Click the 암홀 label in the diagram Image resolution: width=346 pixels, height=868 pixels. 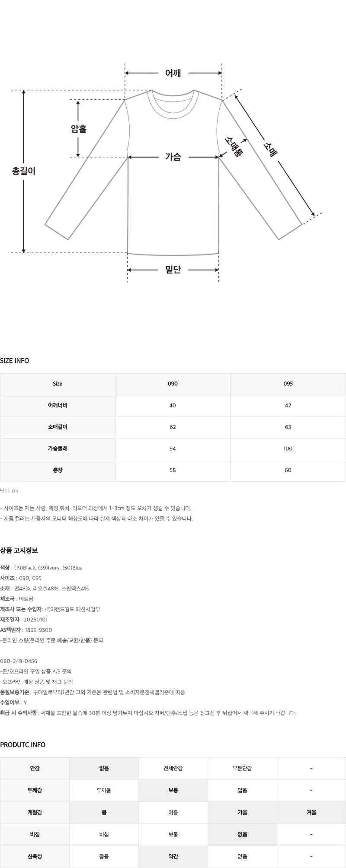coord(79,129)
